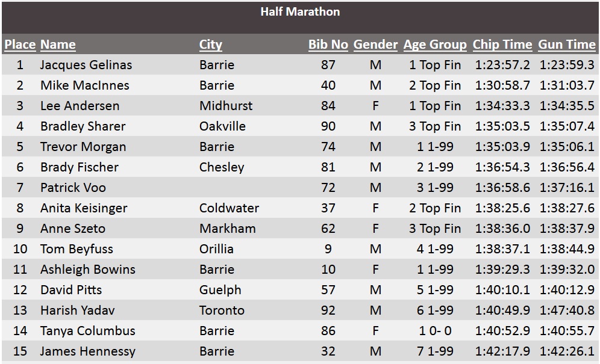
Task: Click the Gender column header
Action: [x=375, y=45]
